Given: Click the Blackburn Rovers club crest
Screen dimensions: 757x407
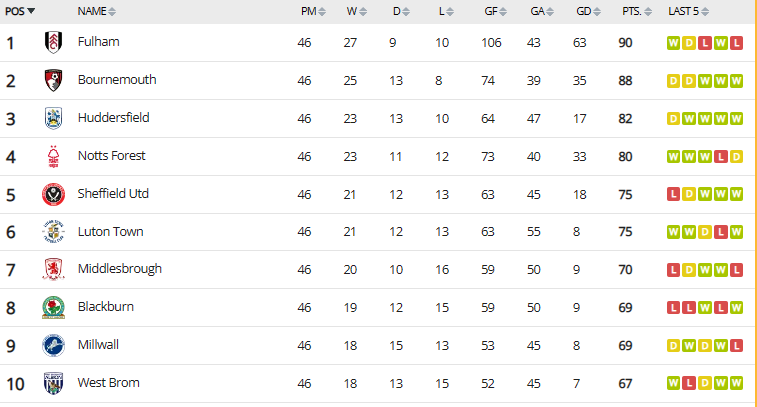Looking at the screenshot, I should 53,308.
